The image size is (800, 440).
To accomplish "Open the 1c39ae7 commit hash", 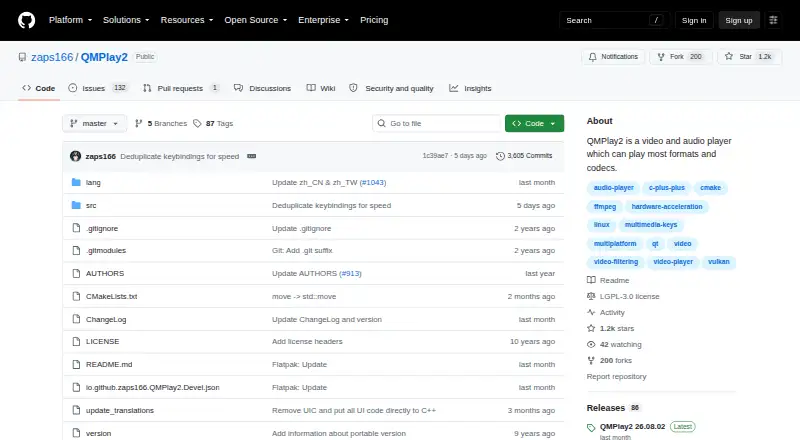I will pyautogui.click(x=435, y=156).
